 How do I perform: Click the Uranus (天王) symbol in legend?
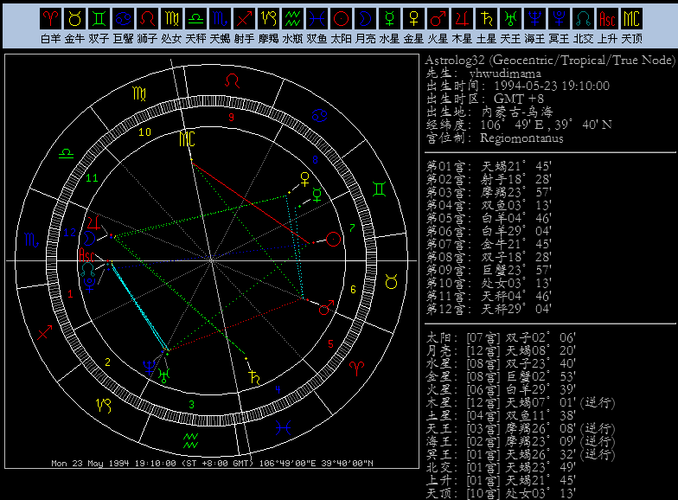click(511, 19)
